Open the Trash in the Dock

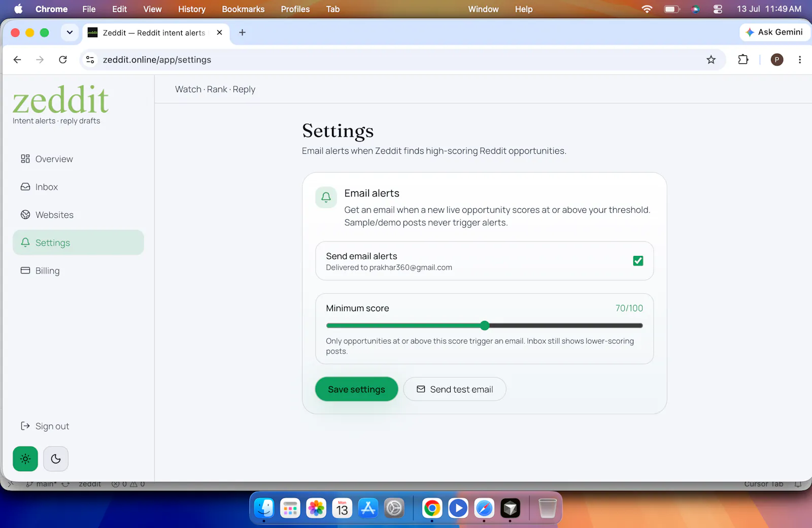548,508
